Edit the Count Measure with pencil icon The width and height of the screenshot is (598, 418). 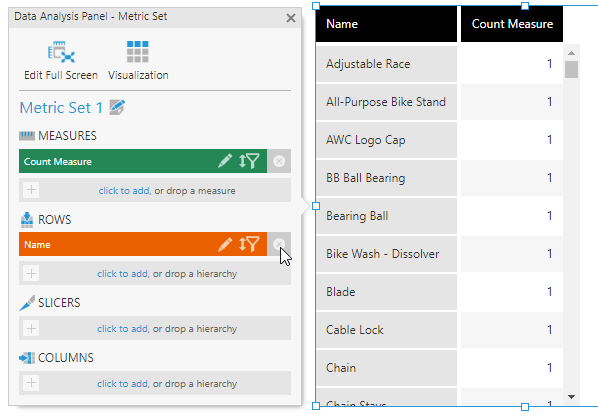pyautogui.click(x=225, y=161)
